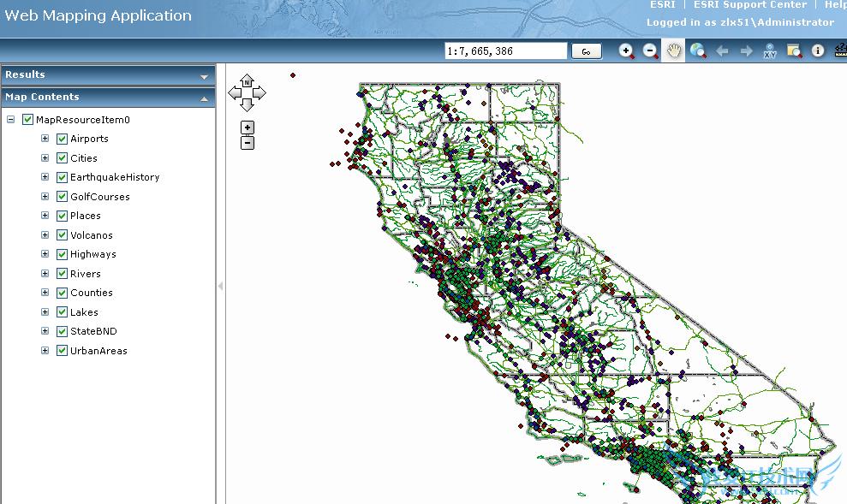Collapse the MapResourceItem0 tree node
This screenshot has height=504, width=847.
[x=11, y=119]
